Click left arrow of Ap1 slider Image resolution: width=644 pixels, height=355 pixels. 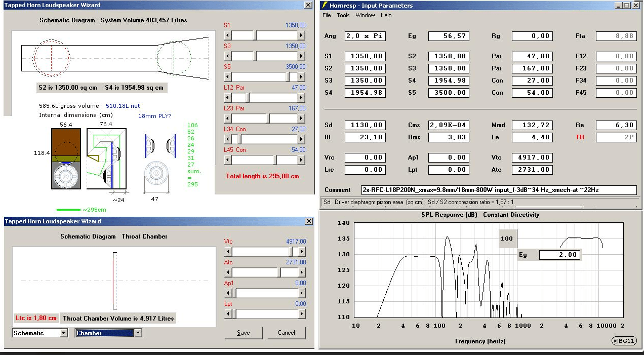(228, 293)
